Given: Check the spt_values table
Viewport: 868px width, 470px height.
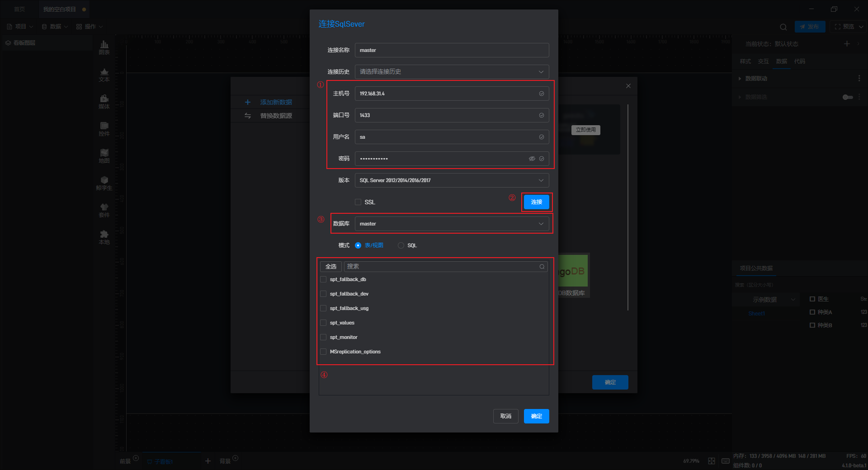Looking at the screenshot, I should 323,323.
